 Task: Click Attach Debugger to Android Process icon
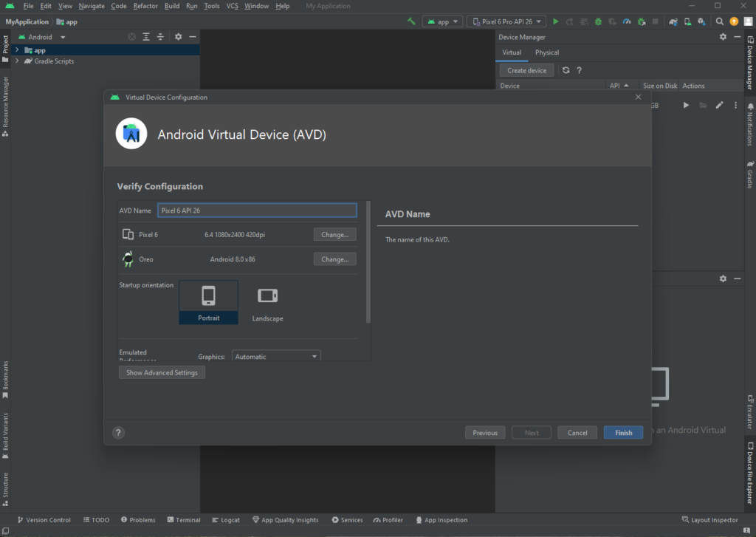tap(642, 21)
